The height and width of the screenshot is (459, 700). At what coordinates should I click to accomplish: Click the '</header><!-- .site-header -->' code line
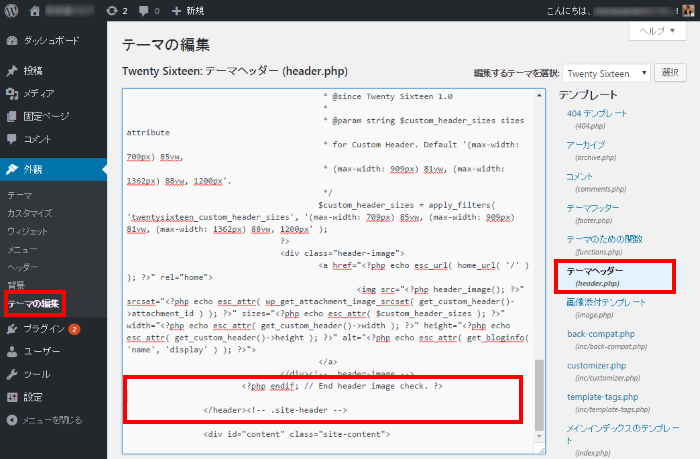coord(275,410)
